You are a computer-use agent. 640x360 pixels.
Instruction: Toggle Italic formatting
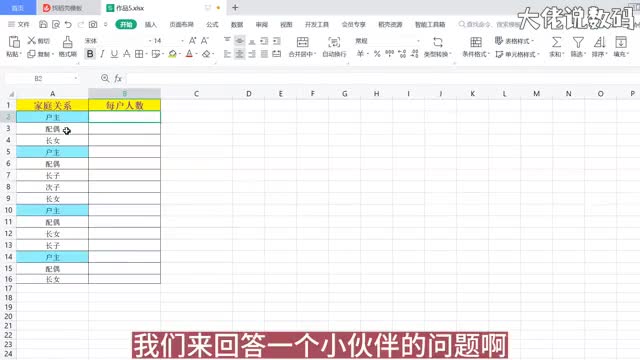click(102, 54)
